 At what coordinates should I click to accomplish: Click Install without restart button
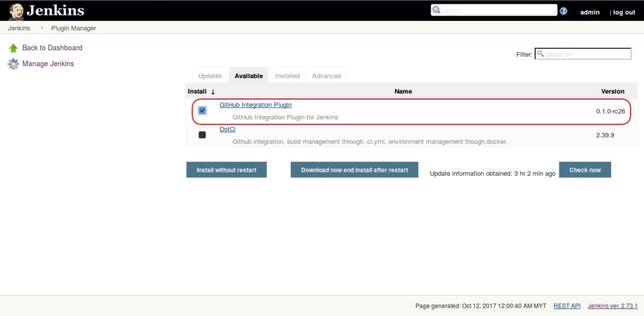tap(226, 170)
